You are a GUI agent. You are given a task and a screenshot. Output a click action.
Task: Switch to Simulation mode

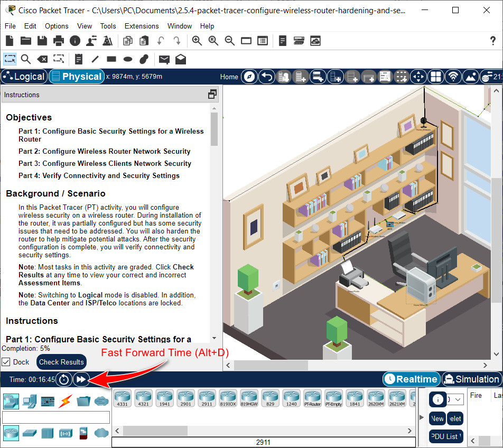472,379
